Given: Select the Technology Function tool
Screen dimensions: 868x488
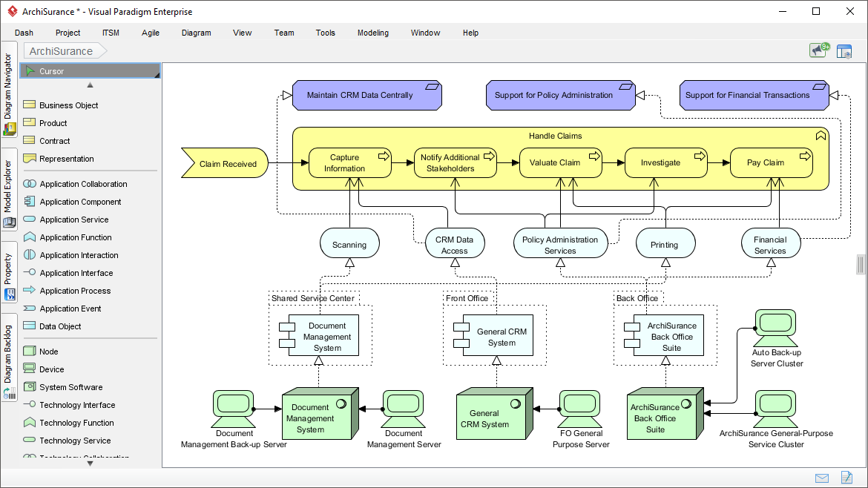Looking at the screenshot, I should point(75,422).
